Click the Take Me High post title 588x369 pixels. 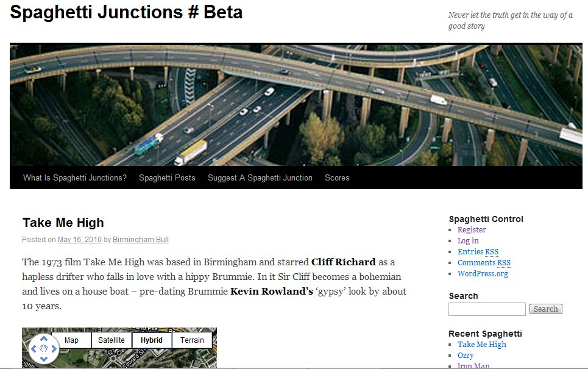click(x=63, y=223)
